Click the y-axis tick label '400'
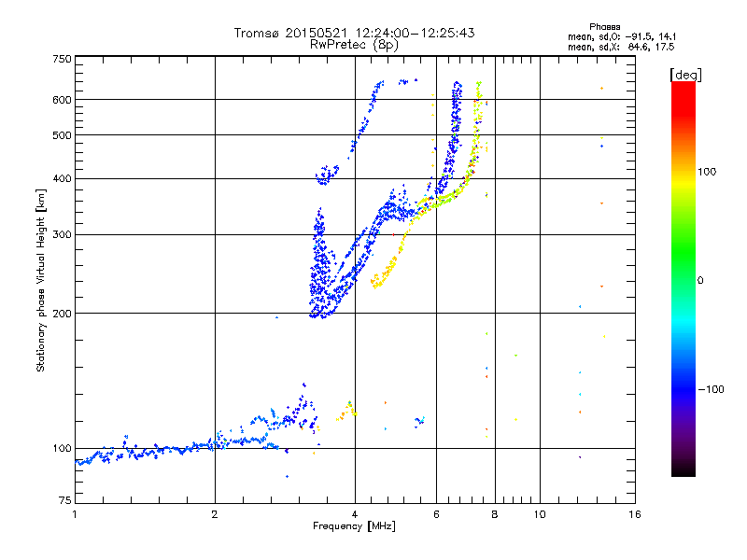 click(63, 179)
